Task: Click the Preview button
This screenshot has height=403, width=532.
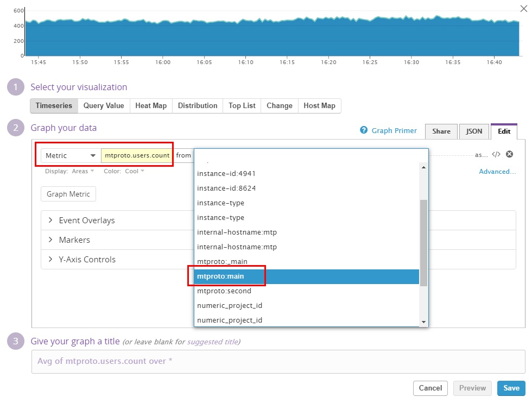Action: point(472,388)
